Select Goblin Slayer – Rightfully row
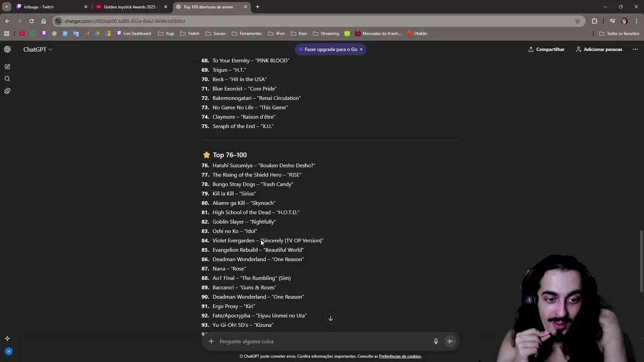This screenshot has width=644, height=362. [238, 222]
